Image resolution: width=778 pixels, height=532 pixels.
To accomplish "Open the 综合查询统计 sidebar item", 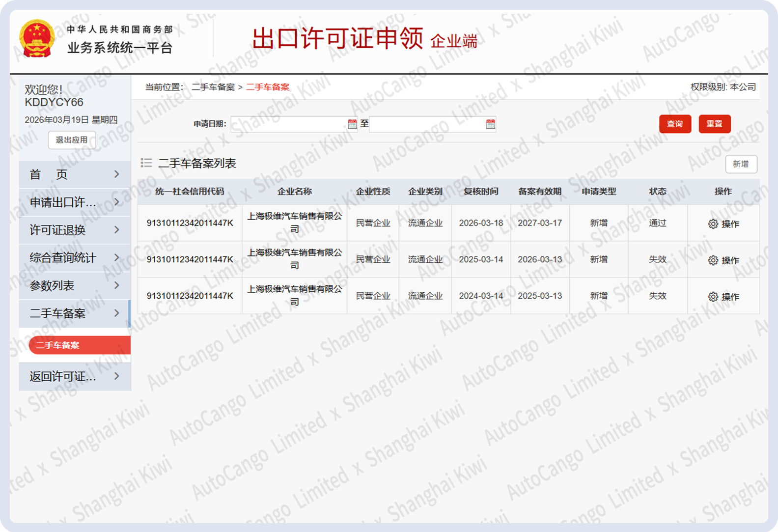I will pos(75,258).
